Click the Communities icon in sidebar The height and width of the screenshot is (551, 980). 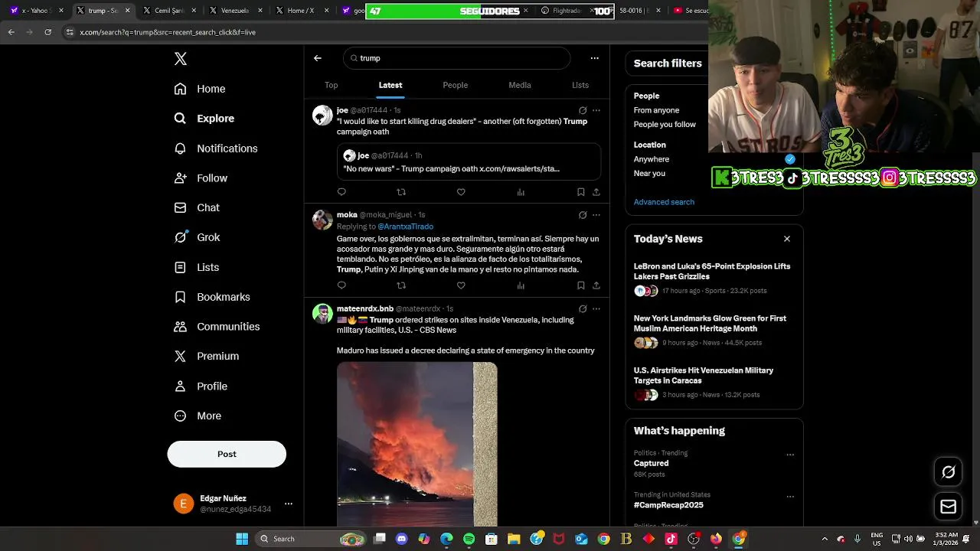(180, 327)
